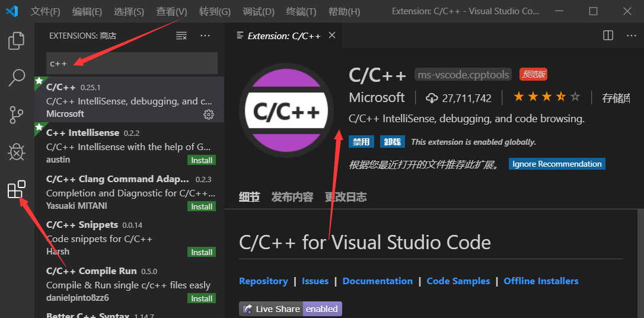Select C/C++ 0.25.1 in extension list
The image size is (644, 318).
pyautogui.click(x=129, y=100)
